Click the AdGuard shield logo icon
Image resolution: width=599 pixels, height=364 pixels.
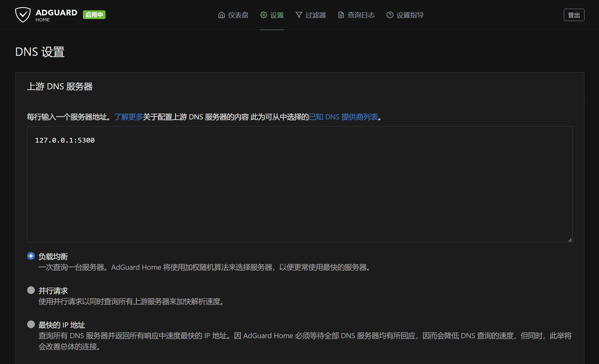point(23,15)
